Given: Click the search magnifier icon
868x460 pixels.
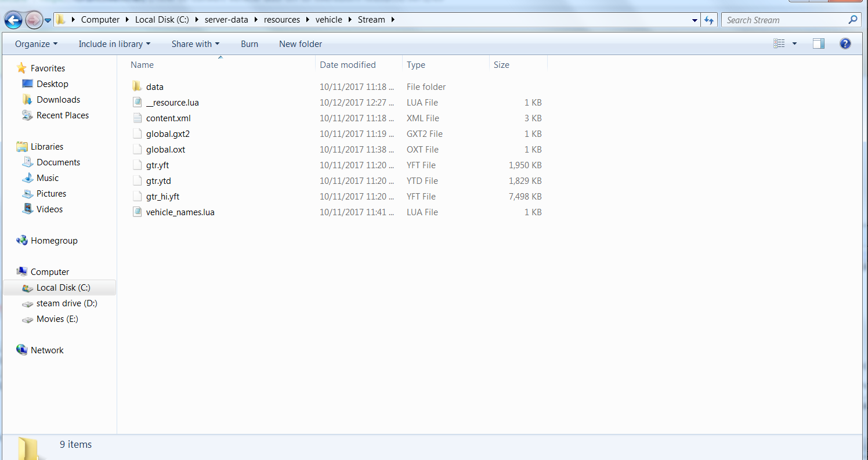Looking at the screenshot, I should [853, 20].
